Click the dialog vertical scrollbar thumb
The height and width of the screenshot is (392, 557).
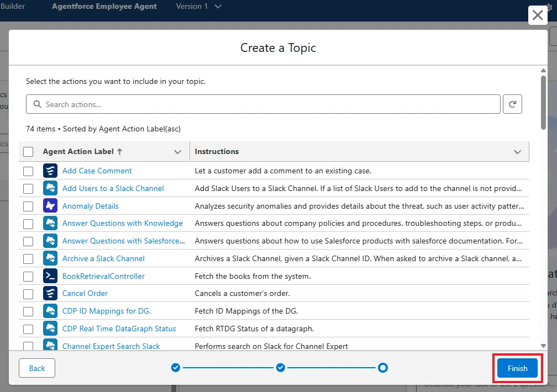(543, 102)
